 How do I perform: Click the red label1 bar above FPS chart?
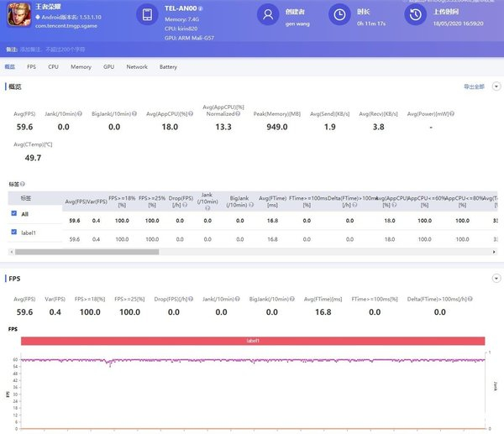[x=253, y=341]
